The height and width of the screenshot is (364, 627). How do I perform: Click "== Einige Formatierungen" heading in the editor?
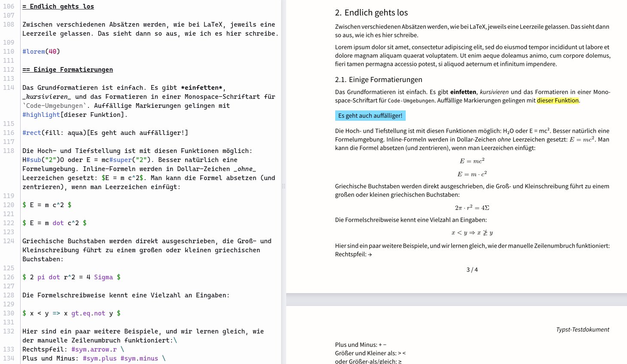pyautogui.click(x=67, y=70)
